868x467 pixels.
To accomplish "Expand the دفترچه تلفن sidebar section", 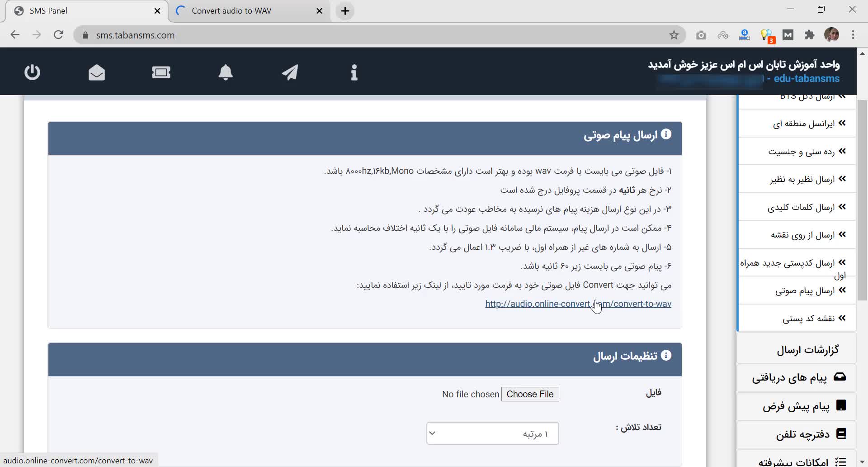I will [802, 434].
